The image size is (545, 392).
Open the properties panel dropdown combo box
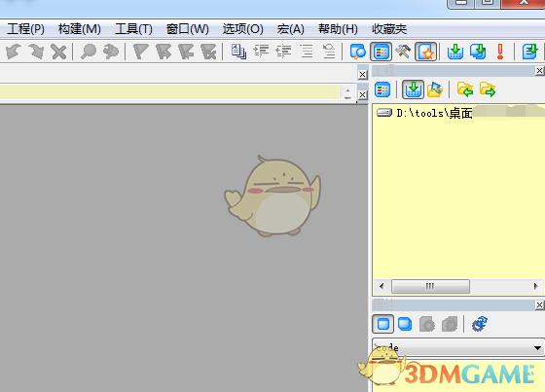coord(458,347)
